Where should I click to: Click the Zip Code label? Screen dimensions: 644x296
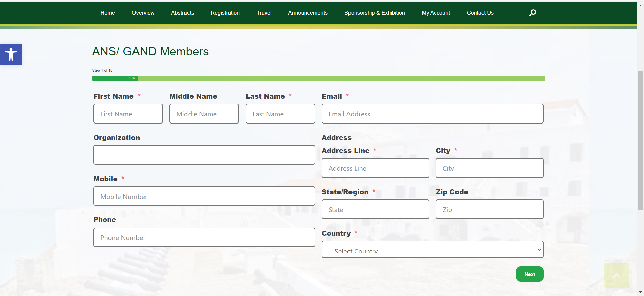pyautogui.click(x=452, y=192)
